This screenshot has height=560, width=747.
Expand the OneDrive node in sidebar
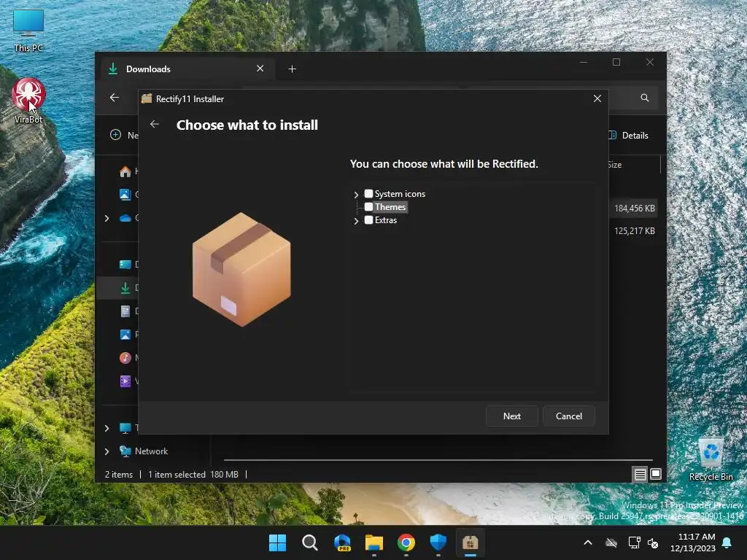tap(107, 218)
